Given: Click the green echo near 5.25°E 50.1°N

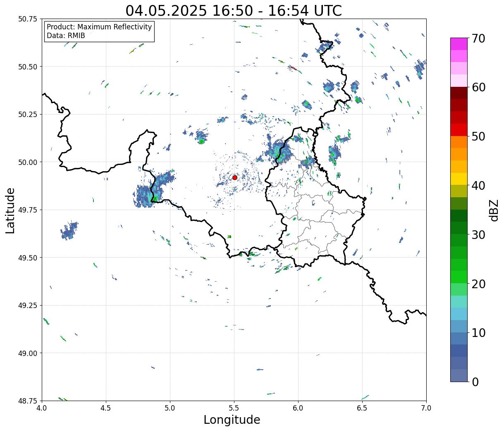Looking at the screenshot, I should pyautogui.click(x=201, y=136).
